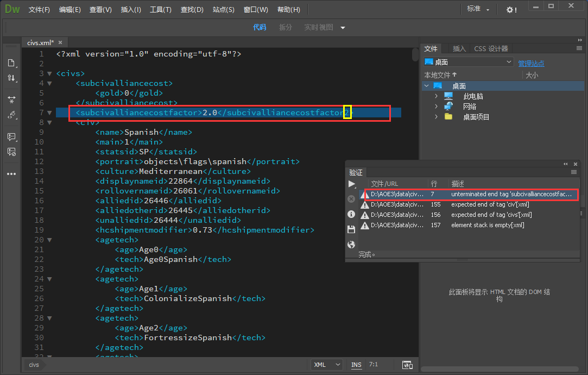The image size is (588, 375).
Task: Switch to 实时视图 view
Action: (x=318, y=27)
